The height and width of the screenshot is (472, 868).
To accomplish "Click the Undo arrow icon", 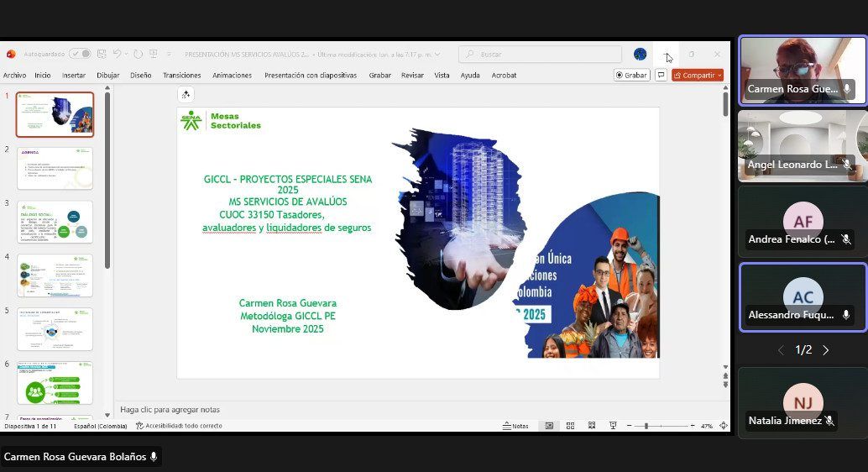I will (118, 54).
